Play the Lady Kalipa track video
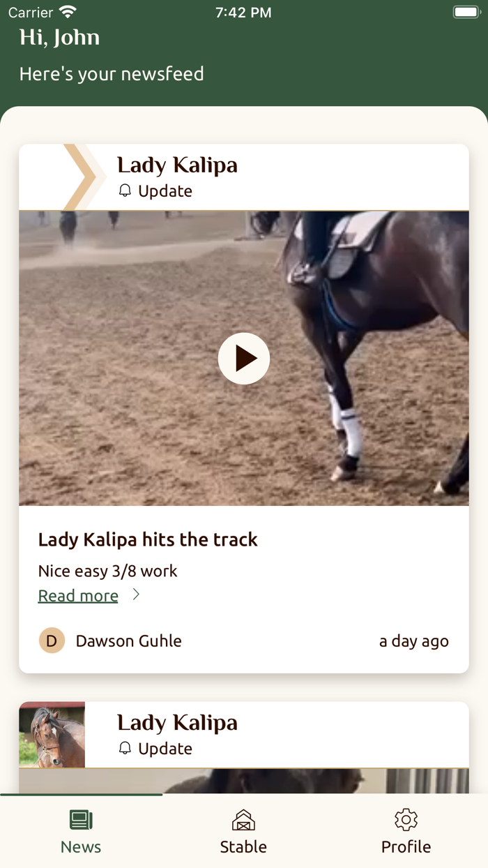Image resolution: width=488 pixels, height=868 pixels. [x=243, y=359]
